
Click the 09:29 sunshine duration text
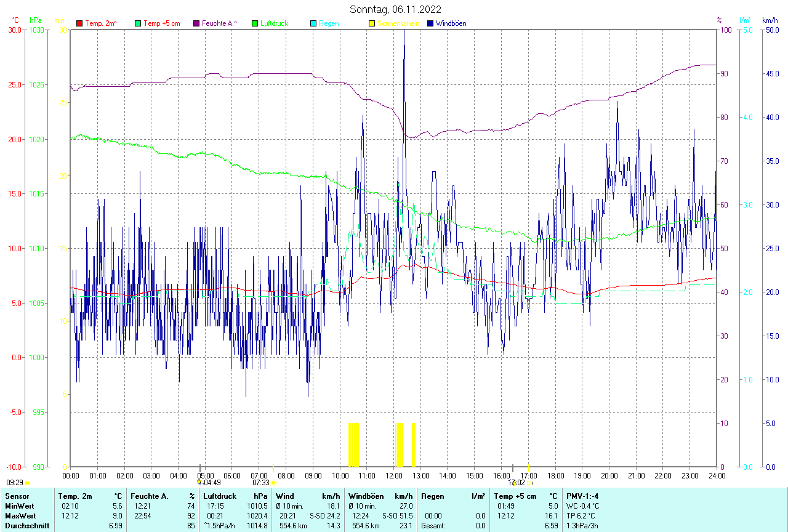(x=15, y=483)
